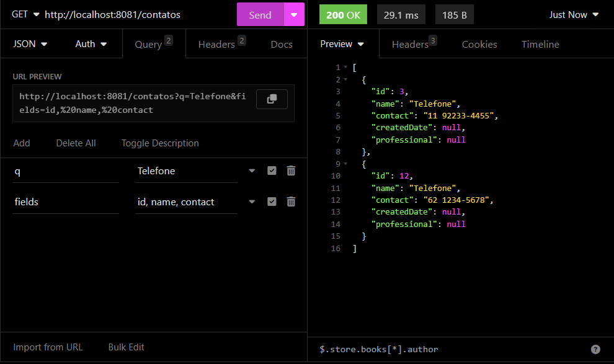Copy the URL preview to clipboard
The image size is (614, 364).
[x=272, y=99]
